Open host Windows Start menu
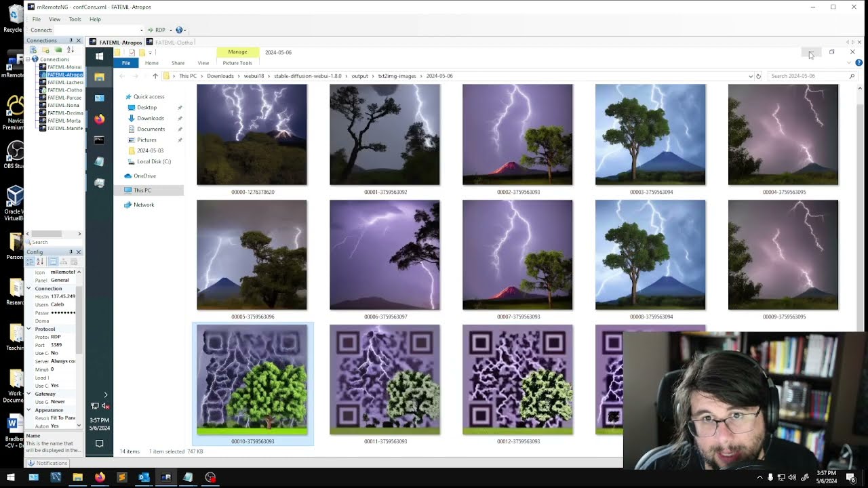The height and width of the screenshot is (488, 868). pos(11,477)
